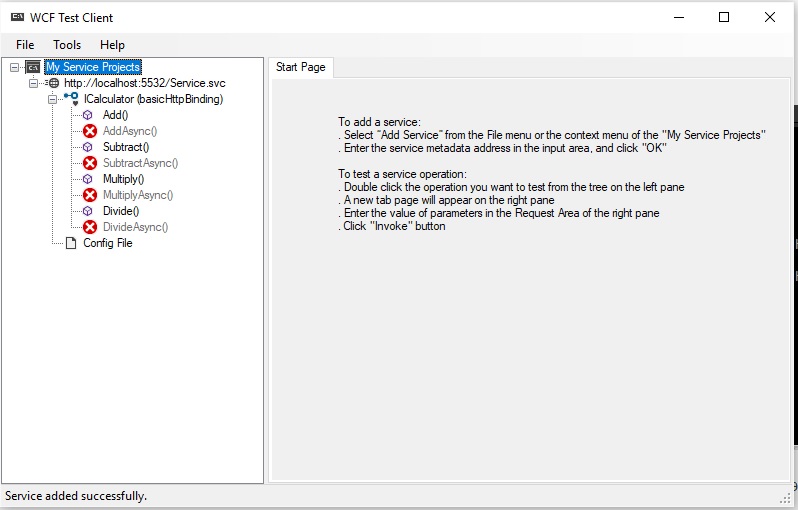Select the Divide() operation label
This screenshot has width=798, height=510.
[x=121, y=211]
